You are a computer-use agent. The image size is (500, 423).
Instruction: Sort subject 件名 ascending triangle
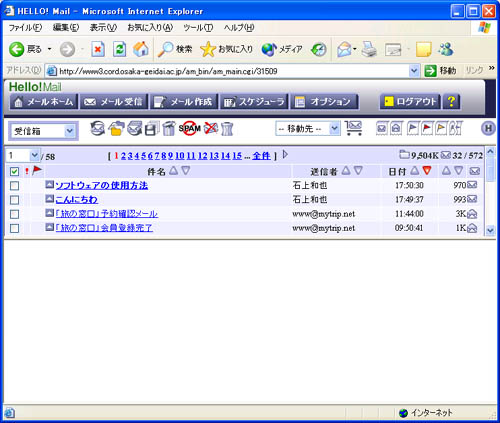pyautogui.click(x=173, y=171)
